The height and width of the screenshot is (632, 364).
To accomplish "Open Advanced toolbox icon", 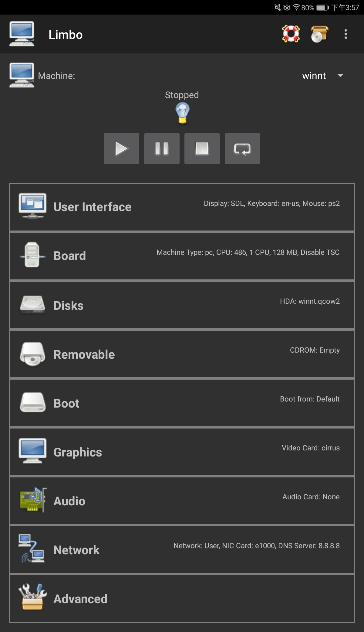I will tap(32, 597).
